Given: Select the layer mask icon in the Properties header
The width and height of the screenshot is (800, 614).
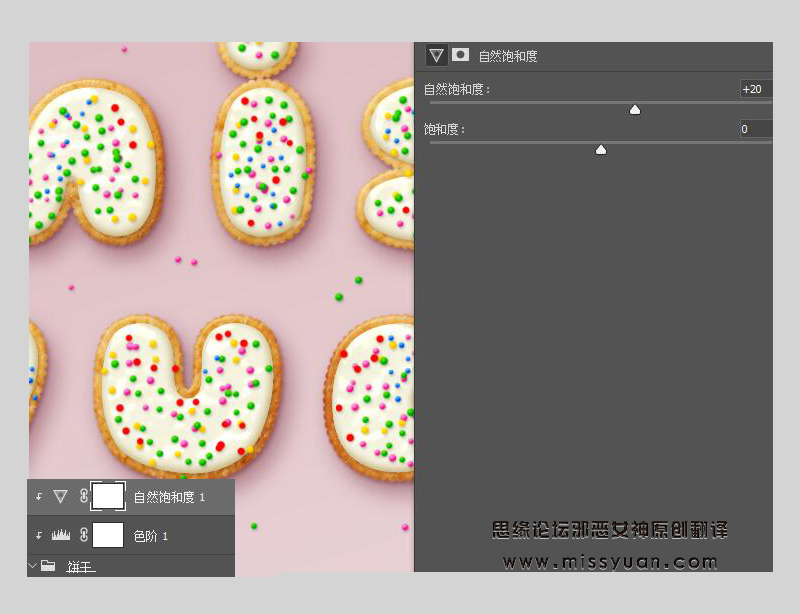Looking at the screenshot, I should coord(462,56).
